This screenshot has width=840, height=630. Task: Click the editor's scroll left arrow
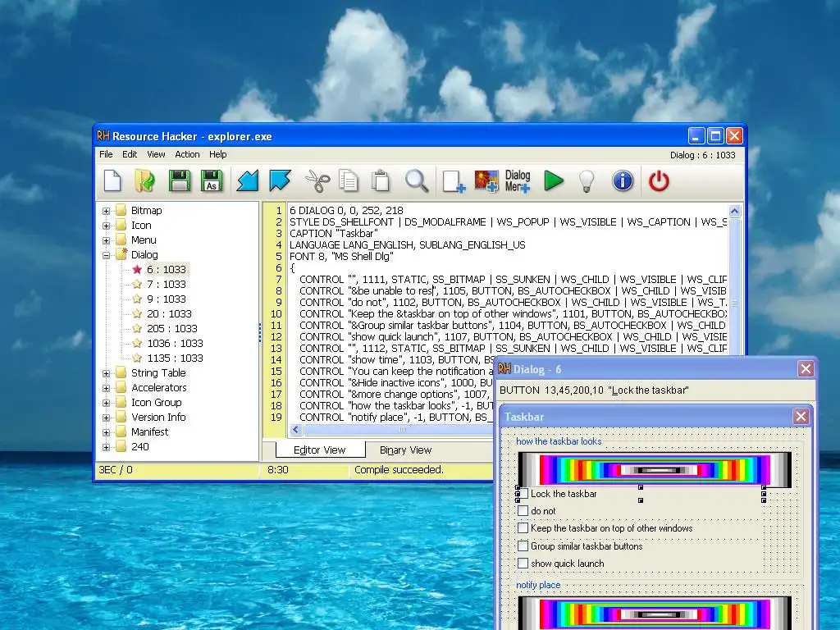pyautogui.click(x=295, y=430)
